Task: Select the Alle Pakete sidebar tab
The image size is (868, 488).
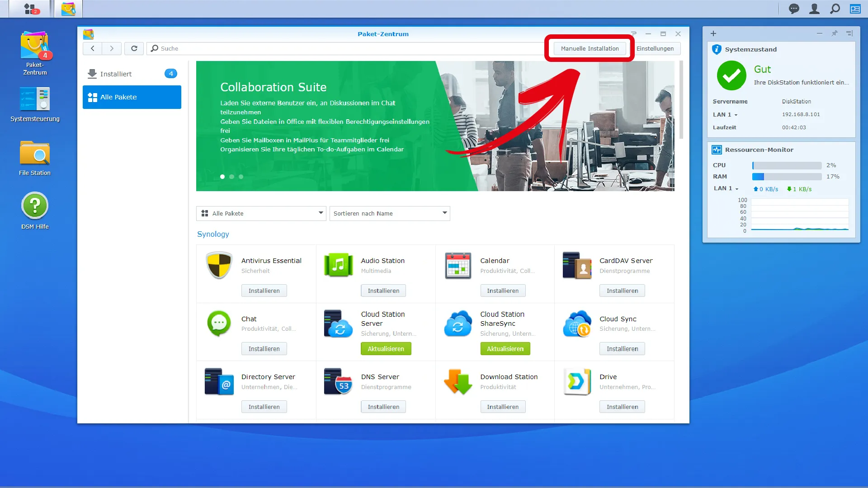Action: pyautogui.click(x=132, y=97)
